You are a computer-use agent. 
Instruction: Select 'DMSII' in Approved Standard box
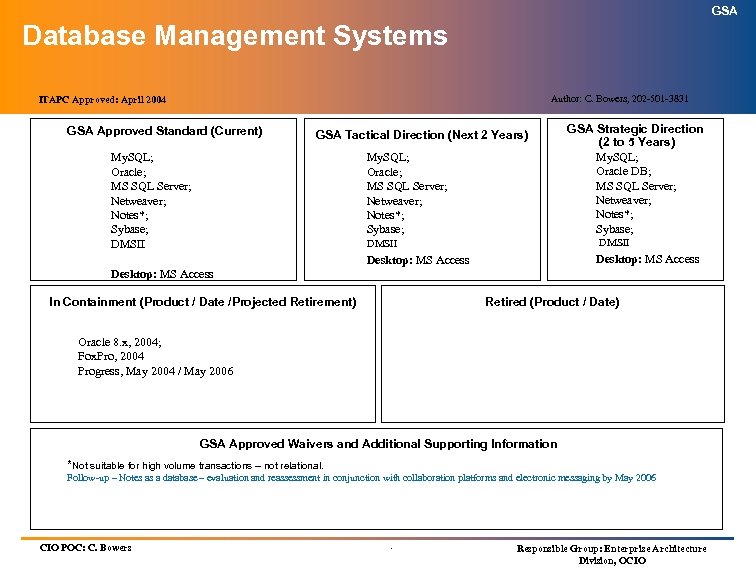pyautogui.click(x=128, y=244)
